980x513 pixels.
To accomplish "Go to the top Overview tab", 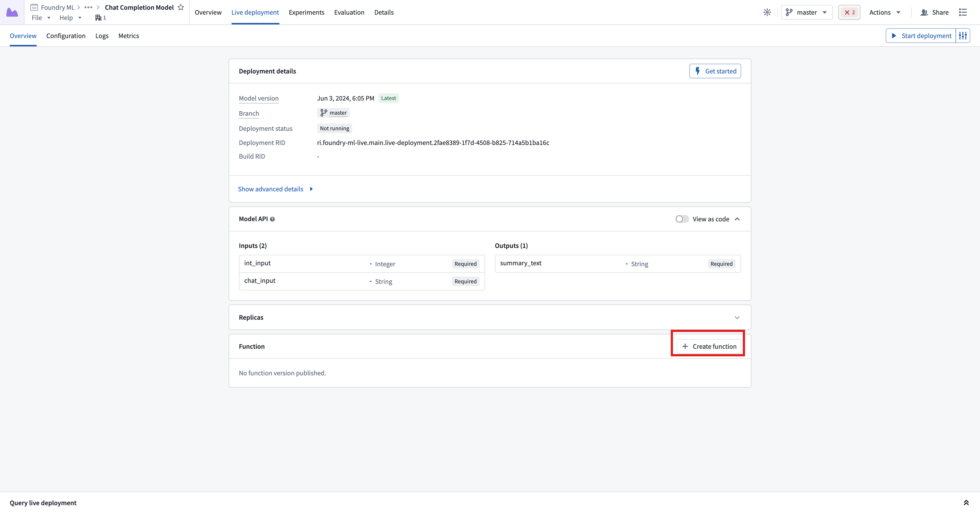I will click(x=208, y=12).
